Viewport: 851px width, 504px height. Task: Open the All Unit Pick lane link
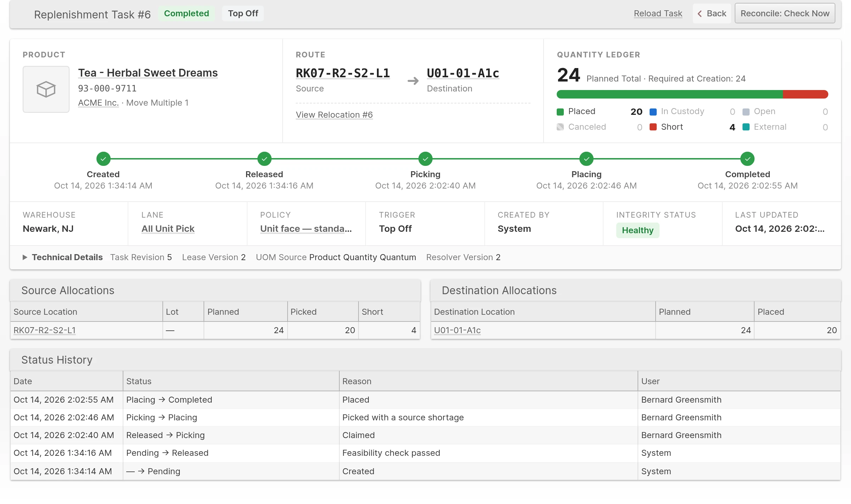click(x=168, y=229)
